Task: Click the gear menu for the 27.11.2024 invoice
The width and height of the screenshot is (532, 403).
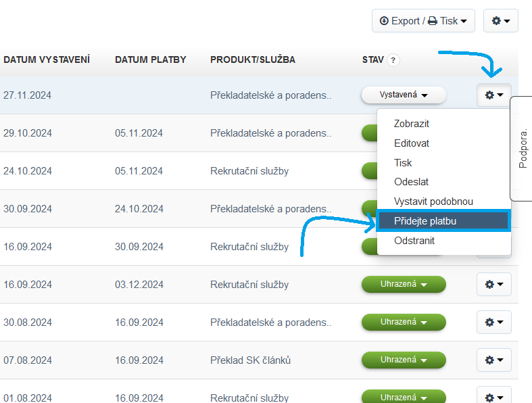Action: [x=493, y=95]
